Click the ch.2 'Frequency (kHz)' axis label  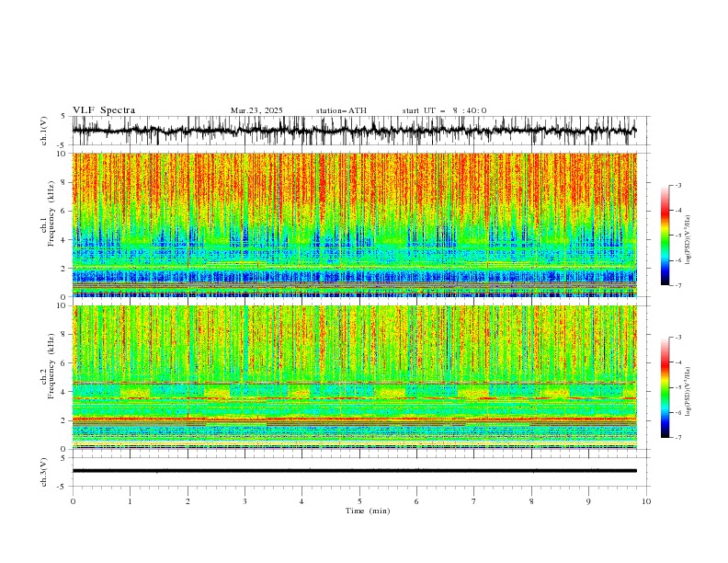[x=51, y=365]
